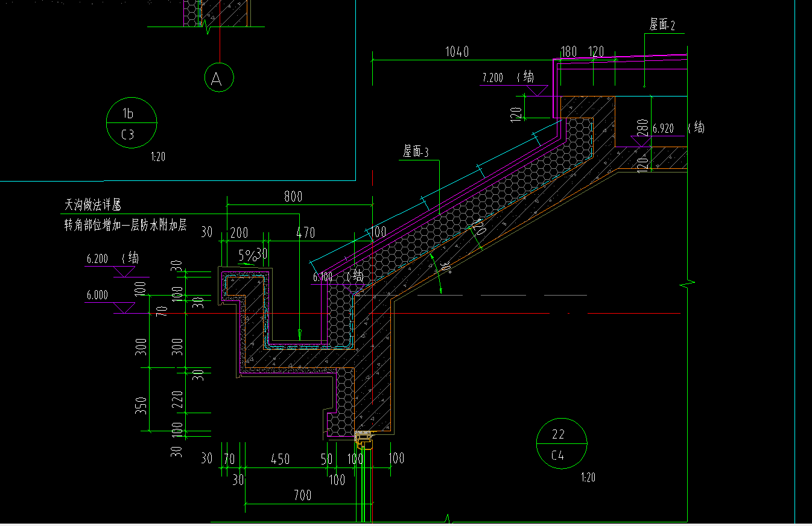Select the 5% slope annotation

click(x=247, y=255)
